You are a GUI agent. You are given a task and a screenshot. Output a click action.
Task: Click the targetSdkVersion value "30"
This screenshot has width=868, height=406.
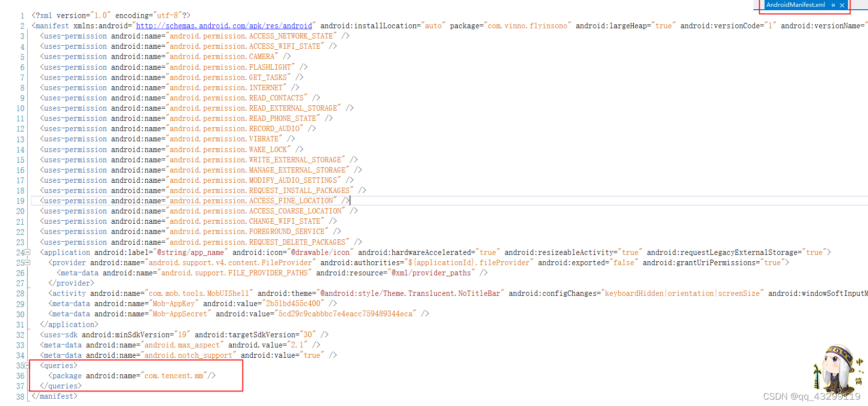[x=308, y=334]
